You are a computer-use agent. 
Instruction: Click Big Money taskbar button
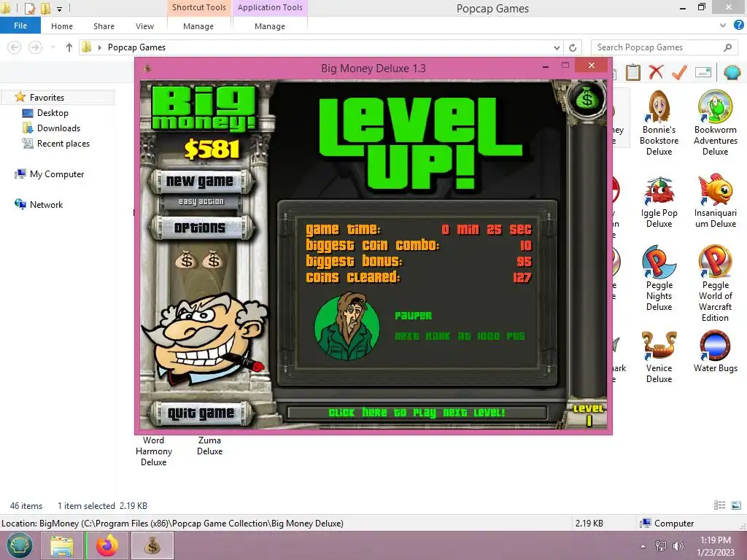tap(152, 545)
